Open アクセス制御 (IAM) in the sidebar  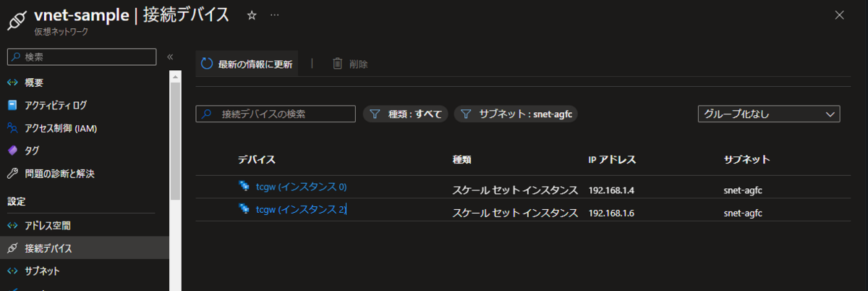point(61,128)
